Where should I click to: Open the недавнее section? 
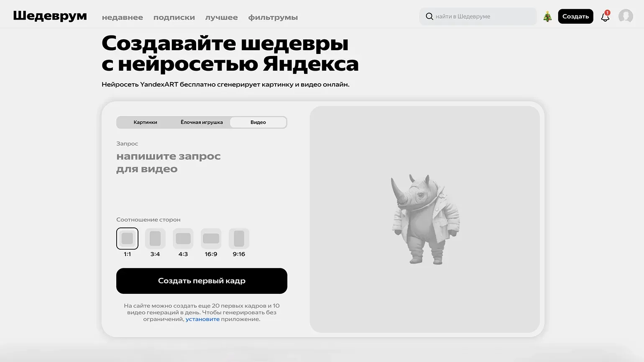click(123, 18)
